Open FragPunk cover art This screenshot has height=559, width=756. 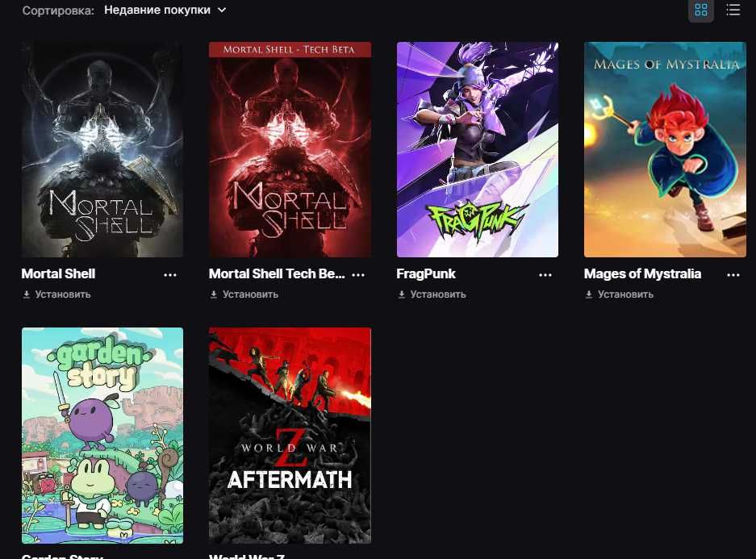click(478, 149)
